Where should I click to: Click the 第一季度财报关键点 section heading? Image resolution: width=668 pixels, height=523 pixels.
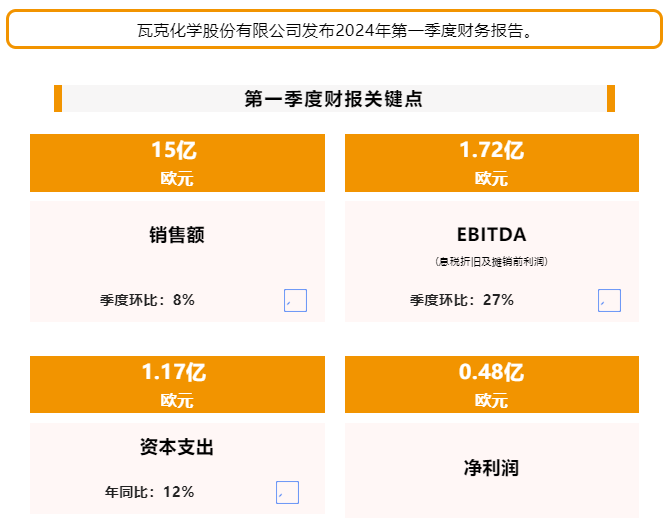pos(334,99)
